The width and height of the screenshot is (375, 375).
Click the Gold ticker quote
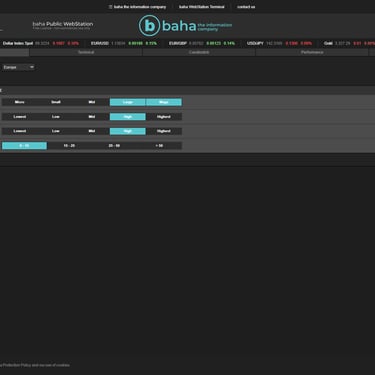click(x=349, y=43)
